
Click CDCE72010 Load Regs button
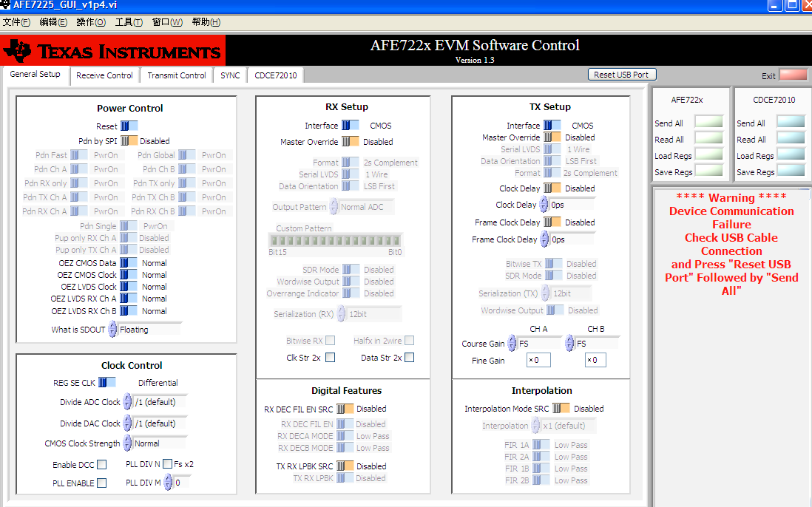pyautogui.click(x=791, y=154)
